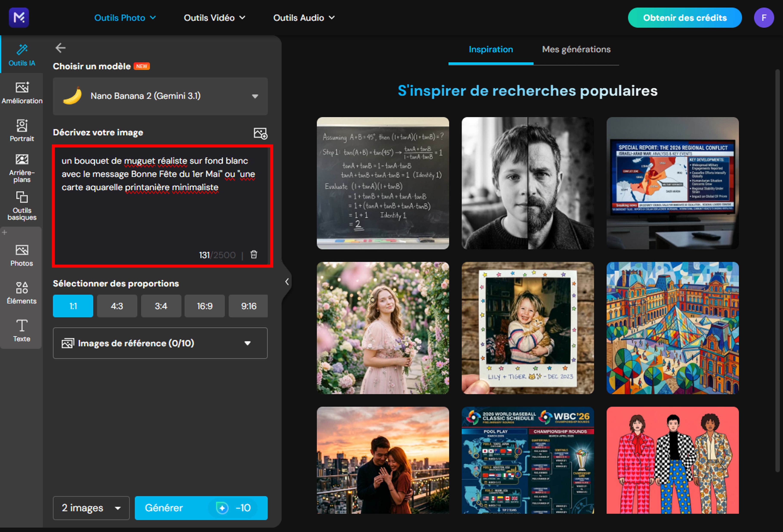Select the Portrait tool
The width and height of the screenshot is (783, 532).
click(x=22, y=131)
